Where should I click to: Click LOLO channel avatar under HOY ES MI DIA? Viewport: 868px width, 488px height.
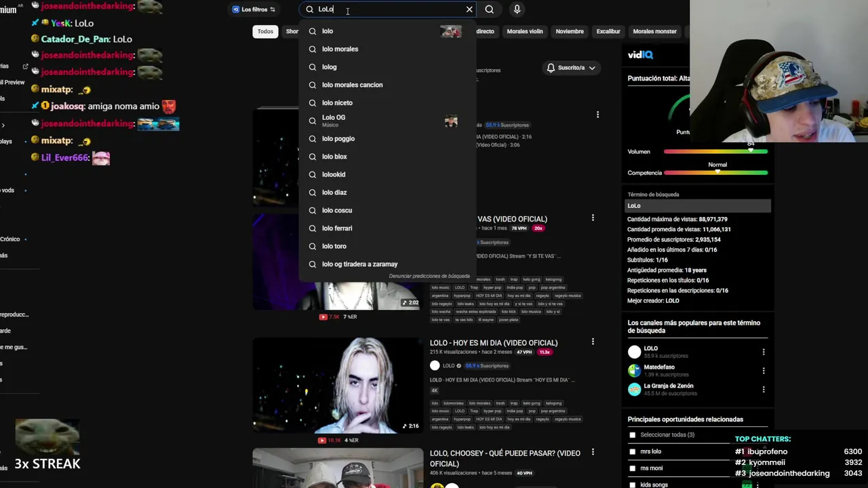(435, 365)
